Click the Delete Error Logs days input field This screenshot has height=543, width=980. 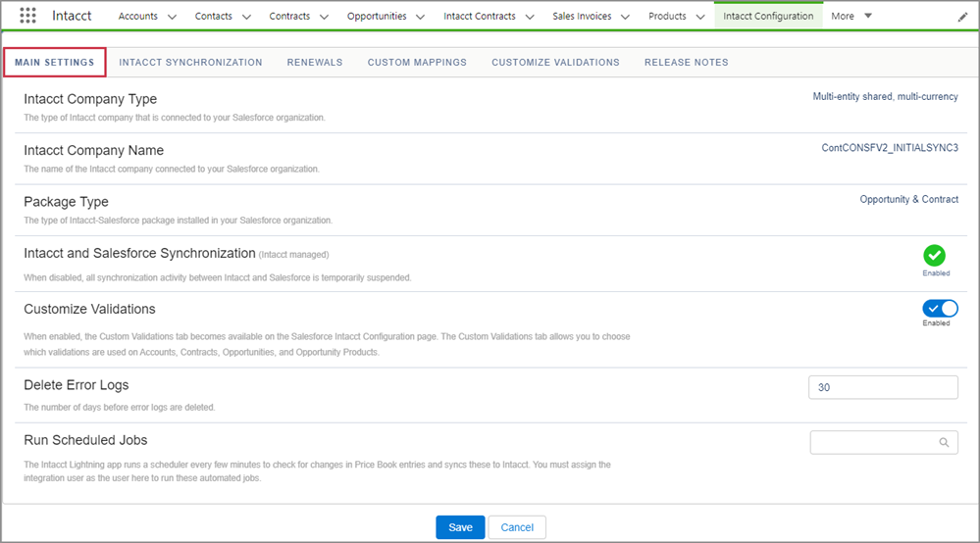[x=883, y=387]
